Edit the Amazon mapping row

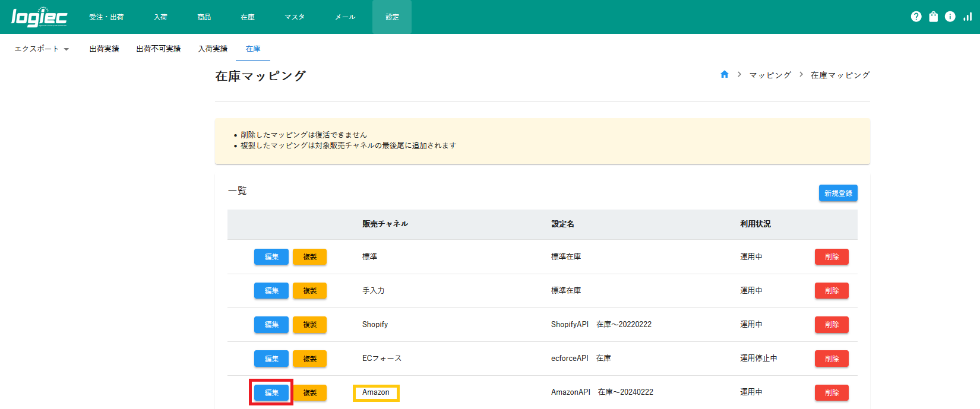[271, 392]
